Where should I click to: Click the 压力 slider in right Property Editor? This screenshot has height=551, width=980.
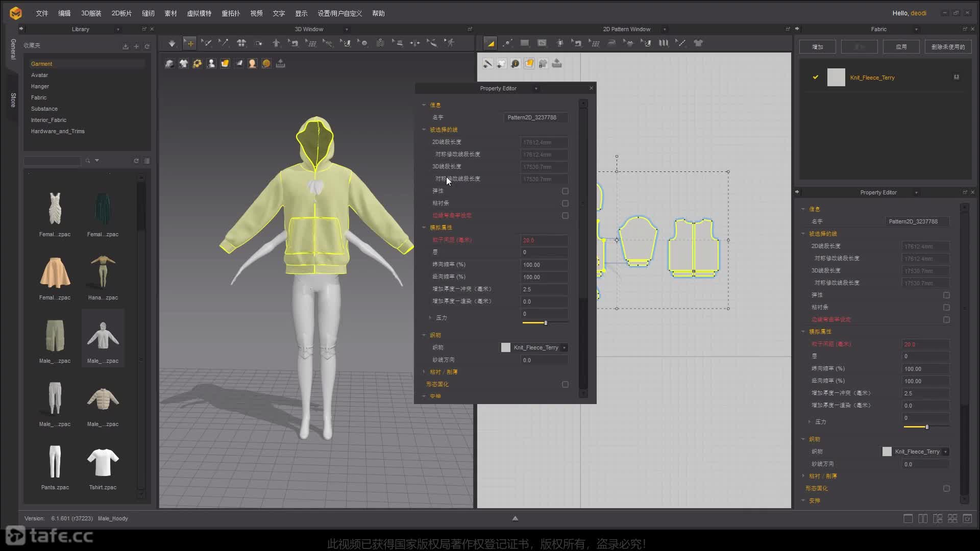[926, 427]
